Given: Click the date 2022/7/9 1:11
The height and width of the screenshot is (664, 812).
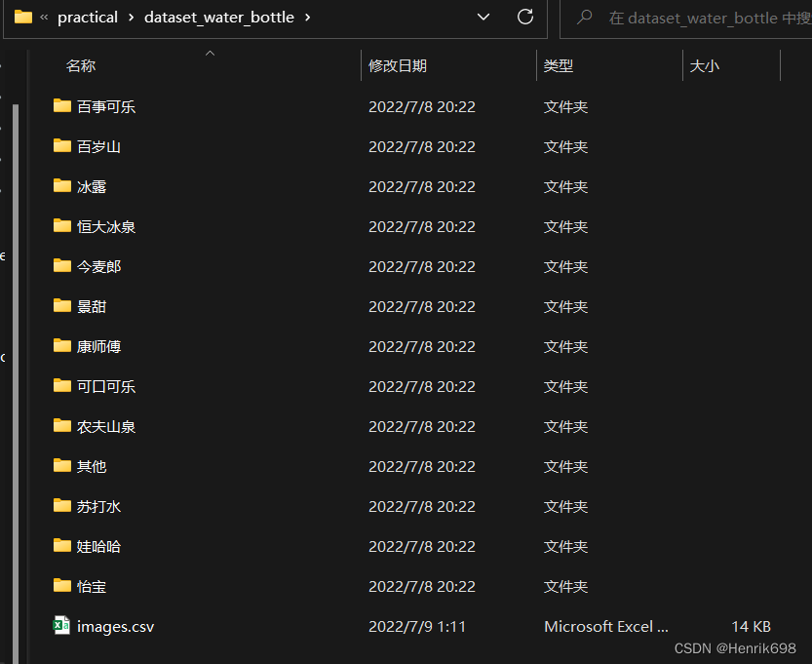Looking at the screenshot, I should click(417, 627).
